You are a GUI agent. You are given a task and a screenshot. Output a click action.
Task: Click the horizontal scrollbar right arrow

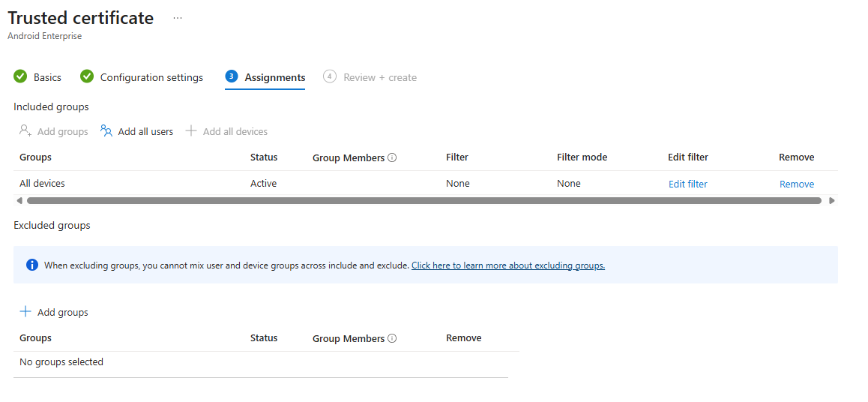[831, 201]
